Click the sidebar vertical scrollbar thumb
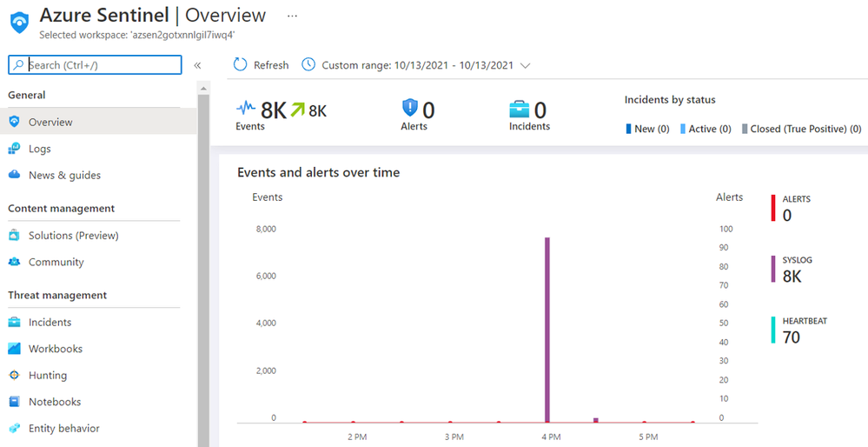Image resolution: width=868 pixels, height=447 pixels. click(x=203, y=270)
